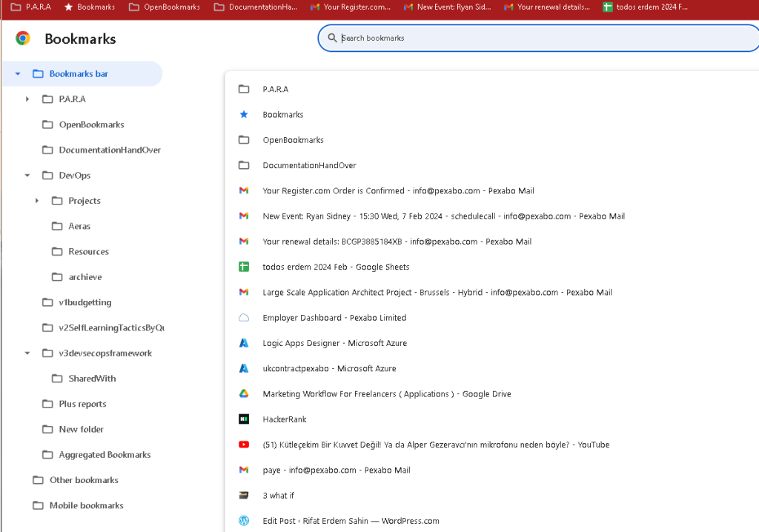Click the Chrome logo next to Bookmarks title
This screenshot has width=759, height=532.
(x=23, y=39)
